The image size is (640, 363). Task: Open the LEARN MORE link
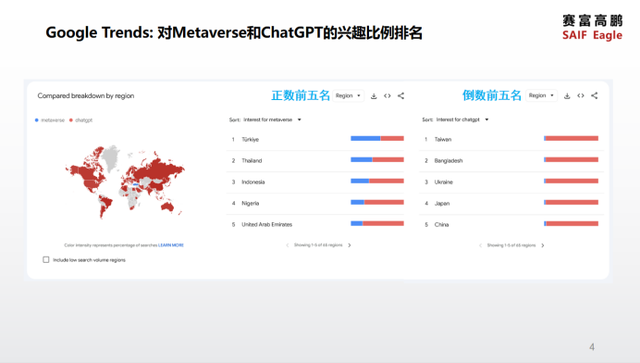coord(171,245)
